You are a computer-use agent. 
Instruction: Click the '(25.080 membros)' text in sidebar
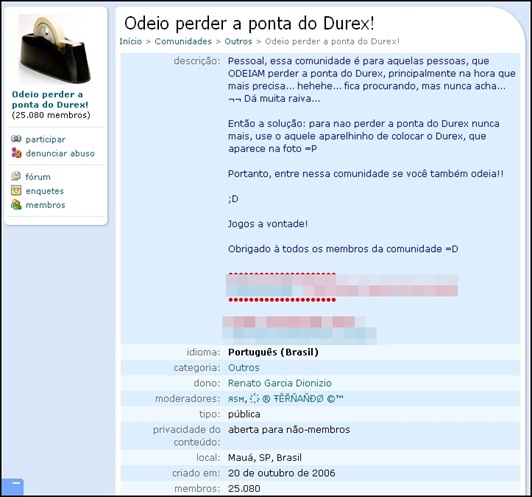(51, 115)
